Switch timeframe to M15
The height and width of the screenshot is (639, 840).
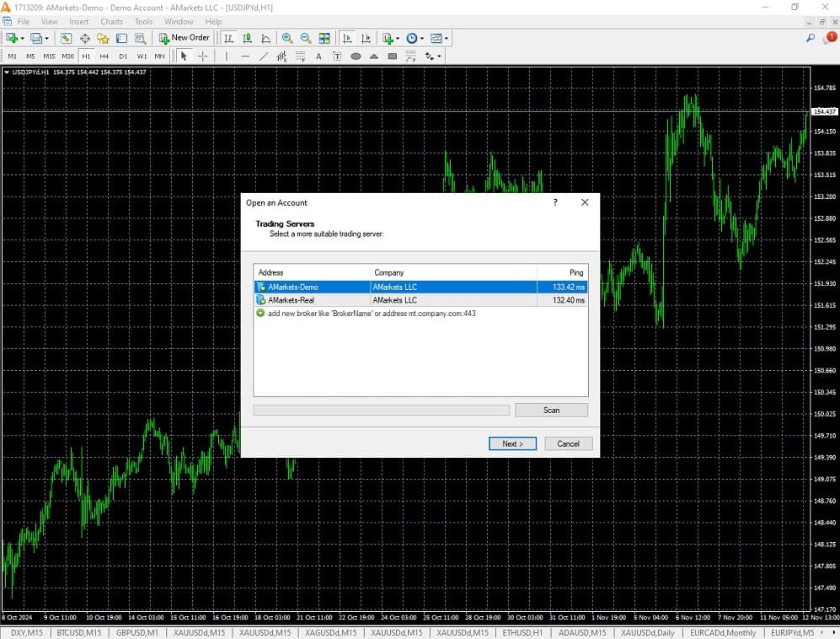pyautogui.click(x=49, y=56)
